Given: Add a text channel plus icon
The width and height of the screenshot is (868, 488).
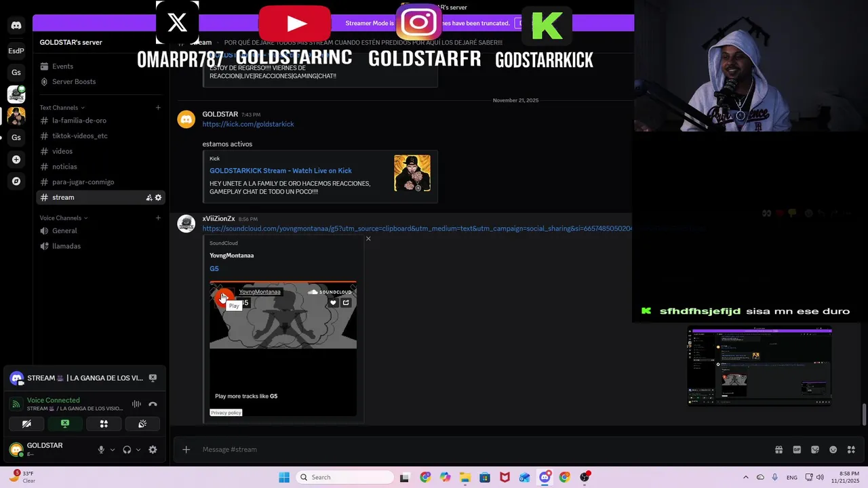Looking at the screenshot, I should click(158, 107).
